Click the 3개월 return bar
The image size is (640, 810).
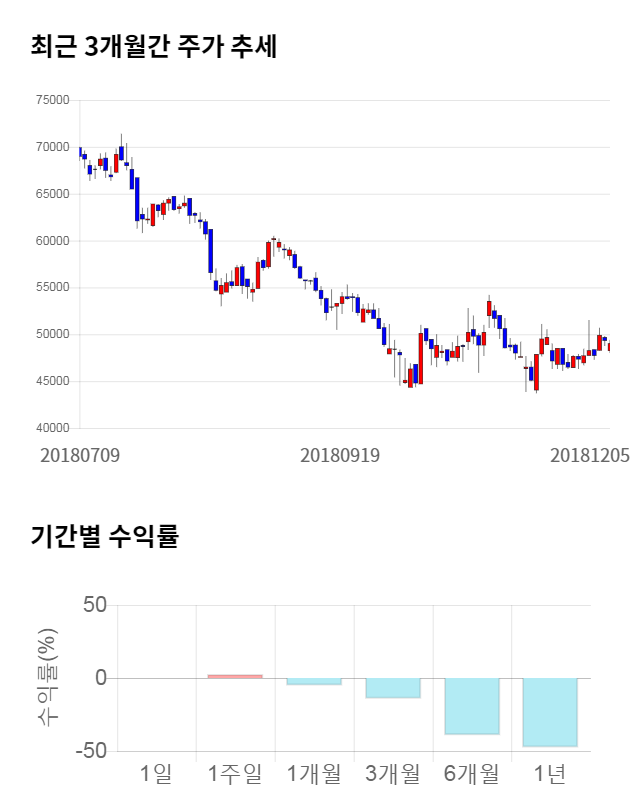point(393,688)
